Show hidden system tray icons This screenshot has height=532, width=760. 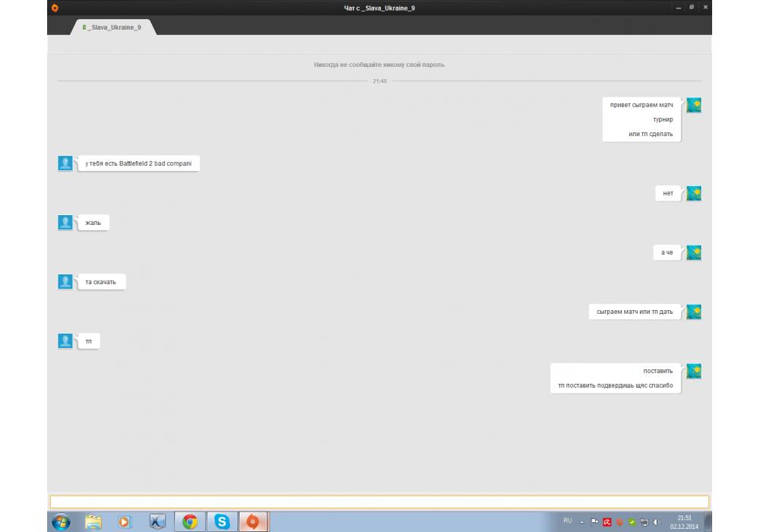tap(581, 521)
